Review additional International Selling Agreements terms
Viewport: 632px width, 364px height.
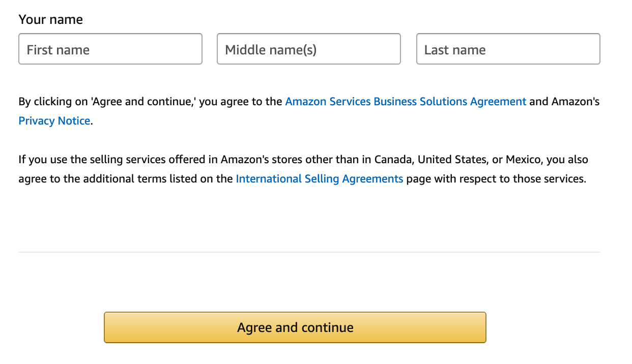click(319, 178)
